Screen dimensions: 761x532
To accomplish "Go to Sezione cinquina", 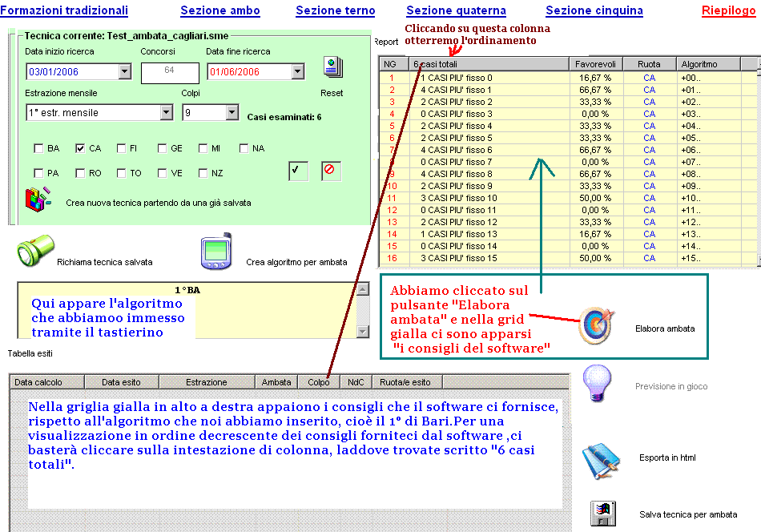I will point(594,10).
